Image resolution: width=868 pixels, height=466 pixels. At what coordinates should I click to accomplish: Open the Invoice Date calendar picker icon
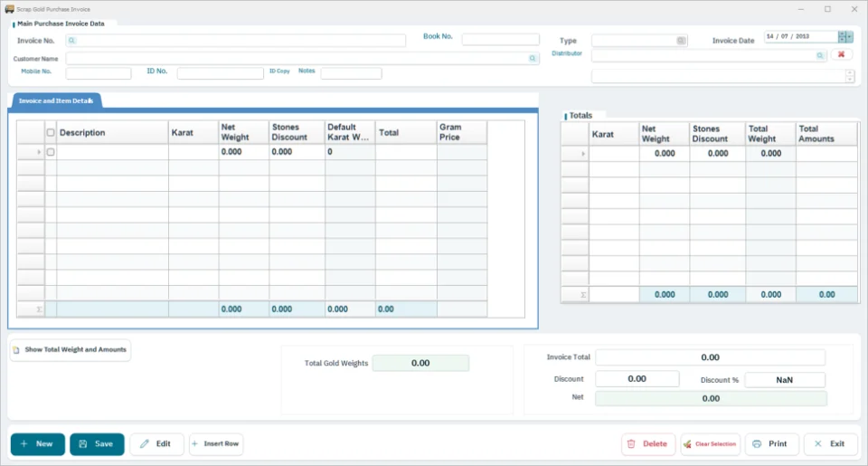tap(845, 36)
